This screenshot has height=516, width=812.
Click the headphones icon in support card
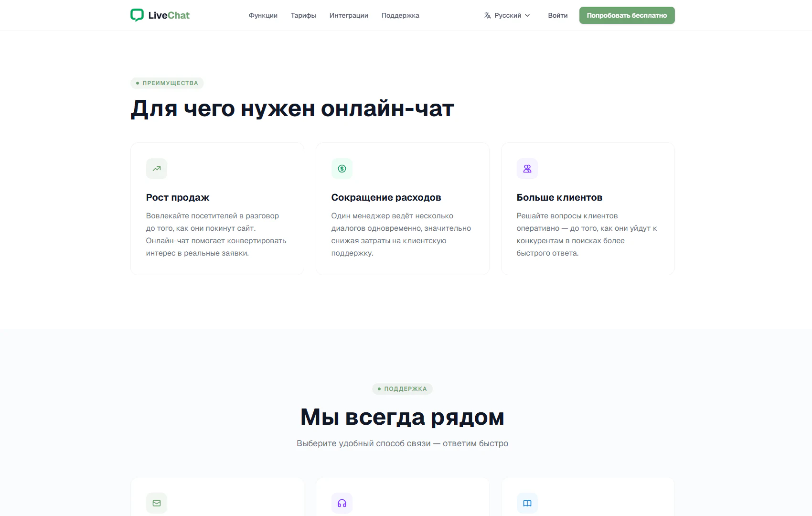[x=342, y=503]
